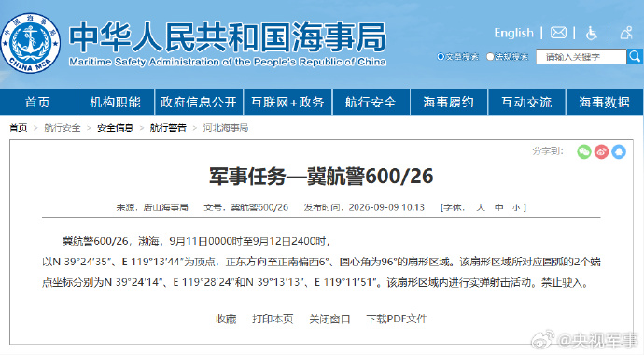Go to 航行安全 in the breadcrumb
Image resolution: width=644 pixels, height=355 pixels.
63,128
